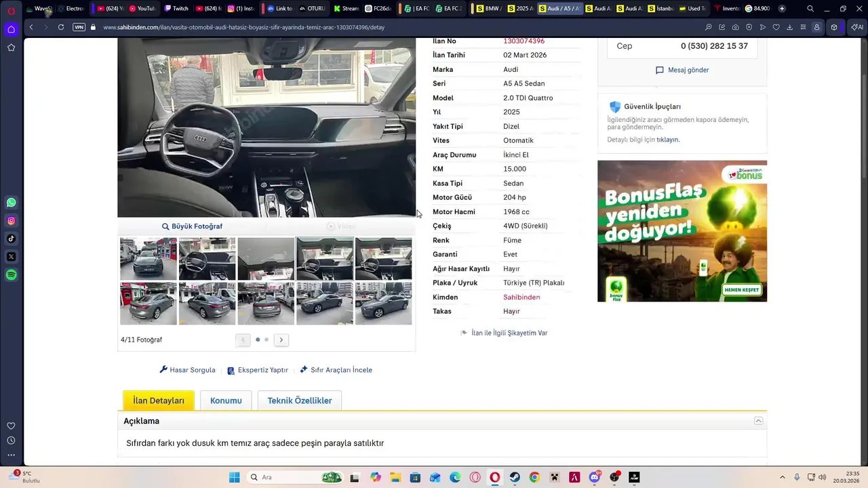Viewport: 868px width, 488px height.
Task: Click Mesaj gönder button
Action: tap(682, 70)
